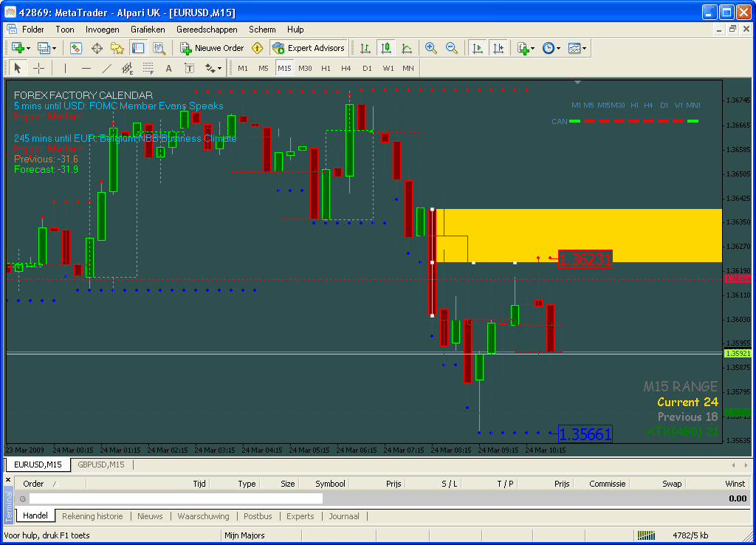Open the Strategy Tester icon
The image size is (756, 545).
coord(159,48)
